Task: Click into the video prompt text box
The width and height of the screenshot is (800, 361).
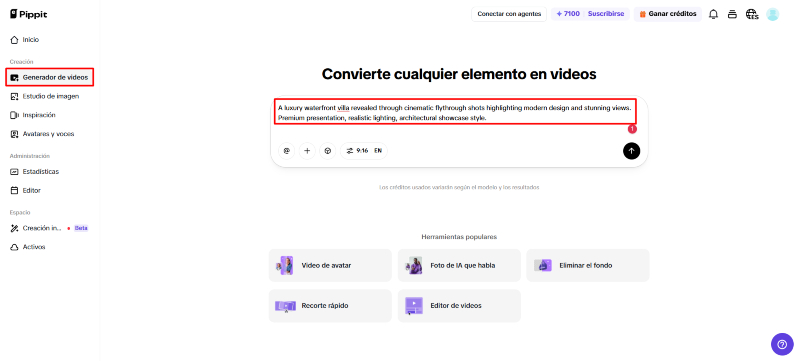Action: point(456,113)
